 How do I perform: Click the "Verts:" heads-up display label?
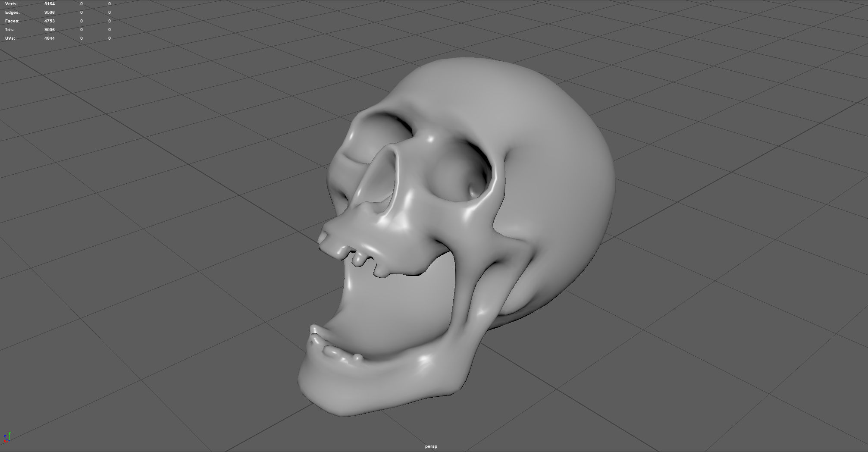(x=11, y=3)
